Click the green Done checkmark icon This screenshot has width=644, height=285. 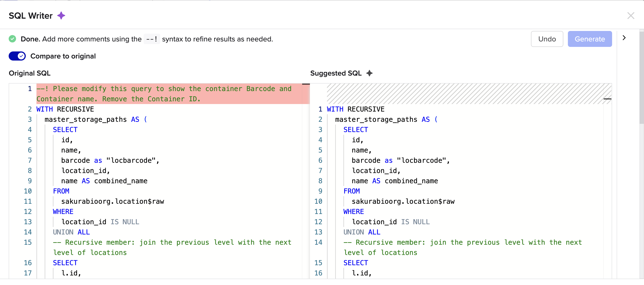point(12,39)
